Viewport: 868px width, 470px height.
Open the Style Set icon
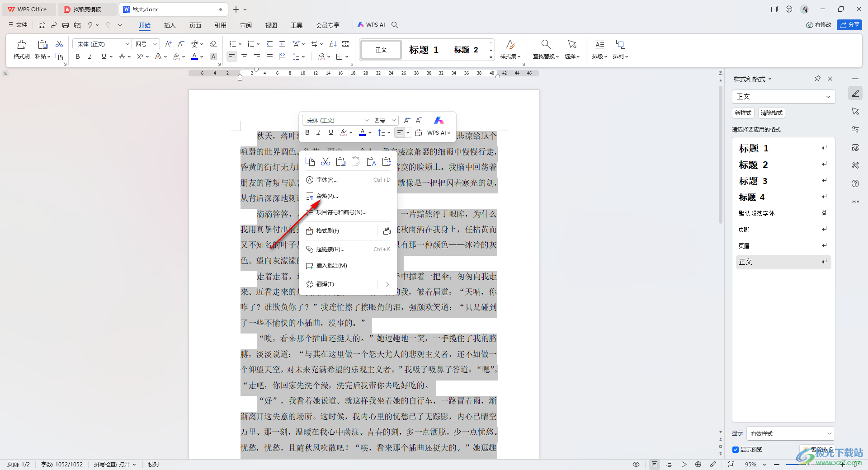point(510,44)
